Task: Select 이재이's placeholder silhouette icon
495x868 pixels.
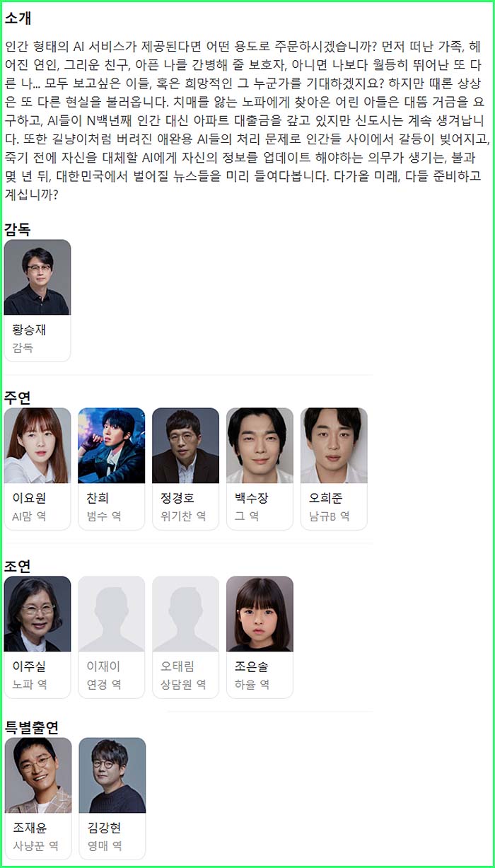Action: point(112,614)
